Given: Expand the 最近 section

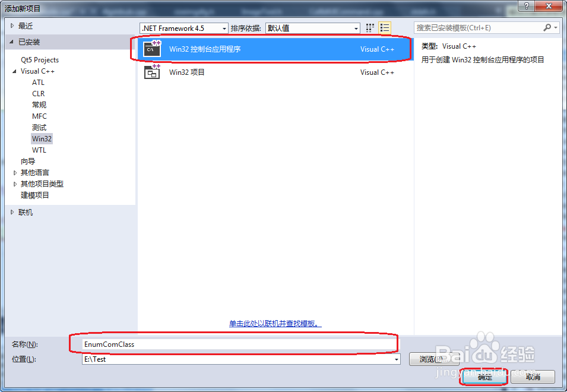Looking at the screenshot, I should click(12, 26).
